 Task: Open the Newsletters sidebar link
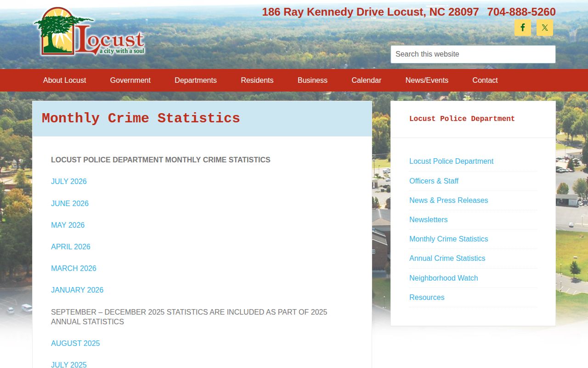coord(428,219)
